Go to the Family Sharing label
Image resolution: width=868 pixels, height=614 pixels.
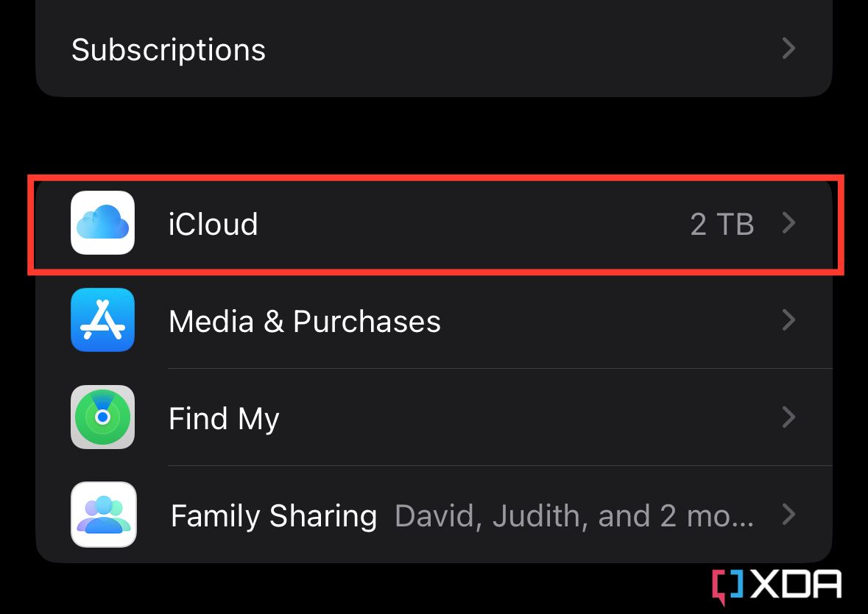click(273, 515)
